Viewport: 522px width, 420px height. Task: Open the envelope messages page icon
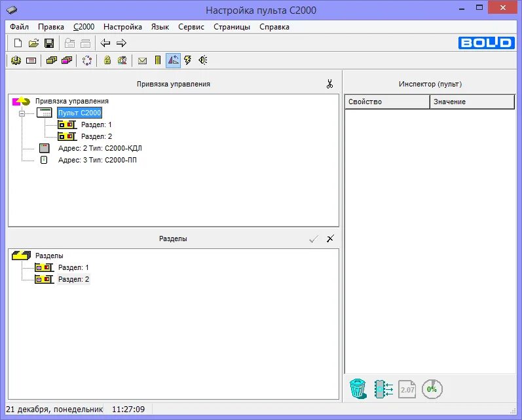[x=143, y=61]
